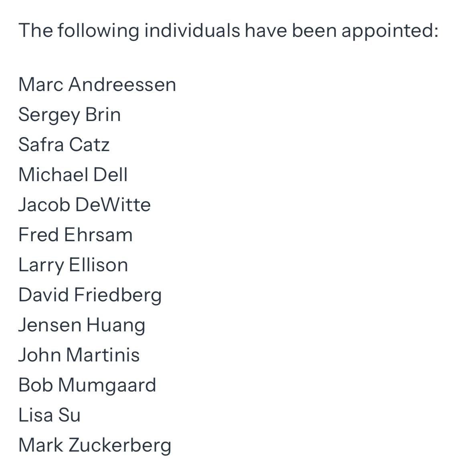The width and height of the screenshot is (476, 476).
Task: Click on Lisa Su
Action: 49,415
